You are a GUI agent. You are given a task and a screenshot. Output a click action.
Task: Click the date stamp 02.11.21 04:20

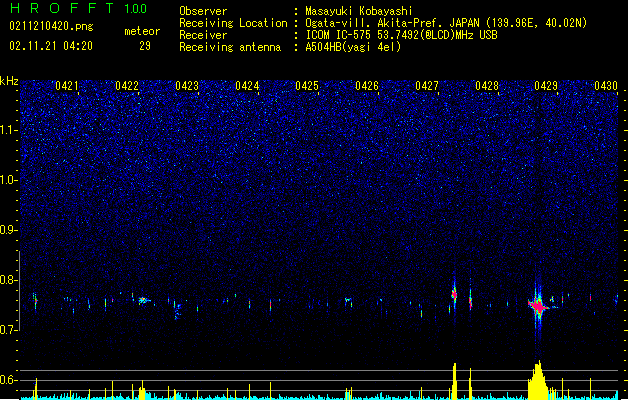(51, 46)
